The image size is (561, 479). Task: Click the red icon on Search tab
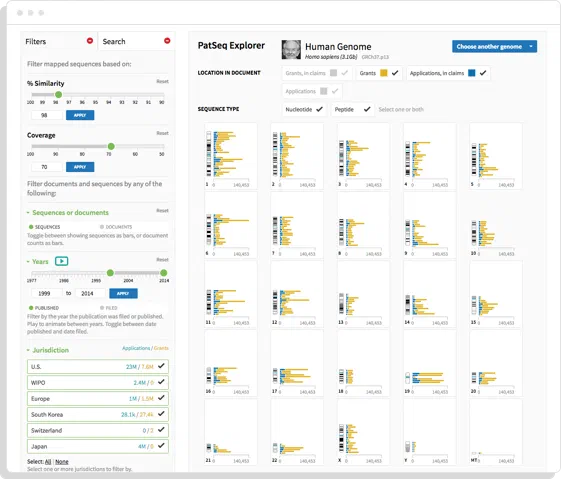pos(167,41)
